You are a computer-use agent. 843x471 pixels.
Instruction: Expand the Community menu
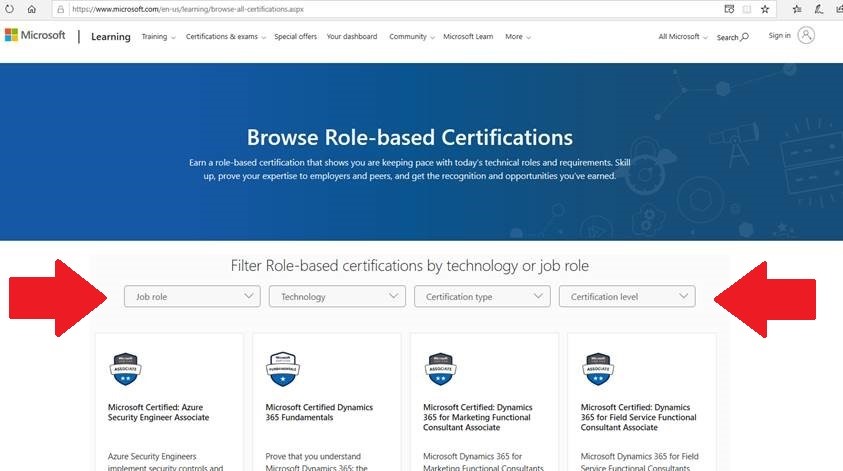[412, 37]
